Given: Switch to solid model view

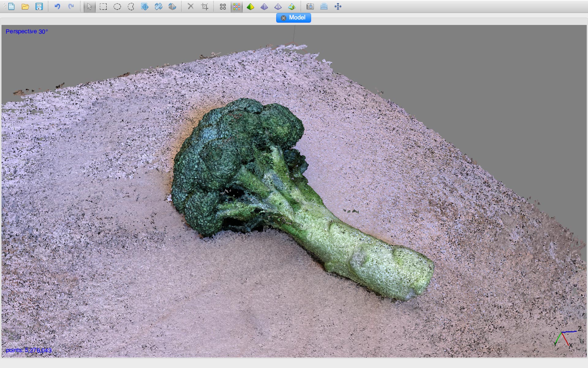Looking at the screenshot, I should tap(264, 6).
